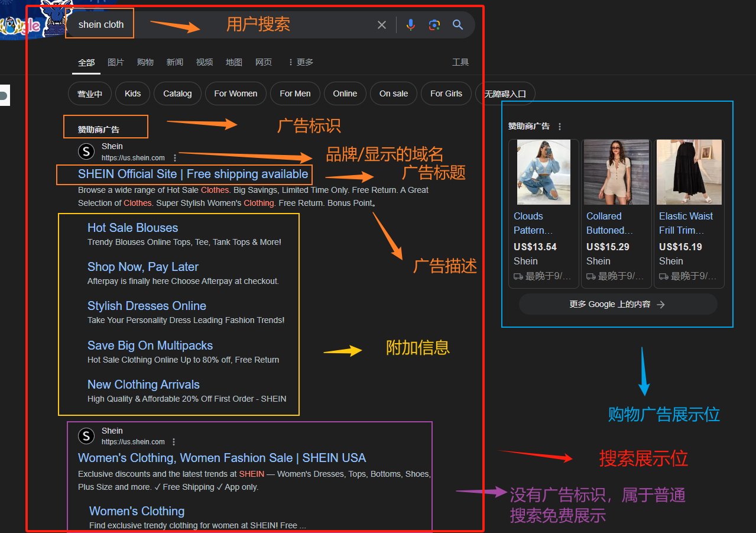Click the US$13.54 price
The image size is (756, 533).
[535, 247]
